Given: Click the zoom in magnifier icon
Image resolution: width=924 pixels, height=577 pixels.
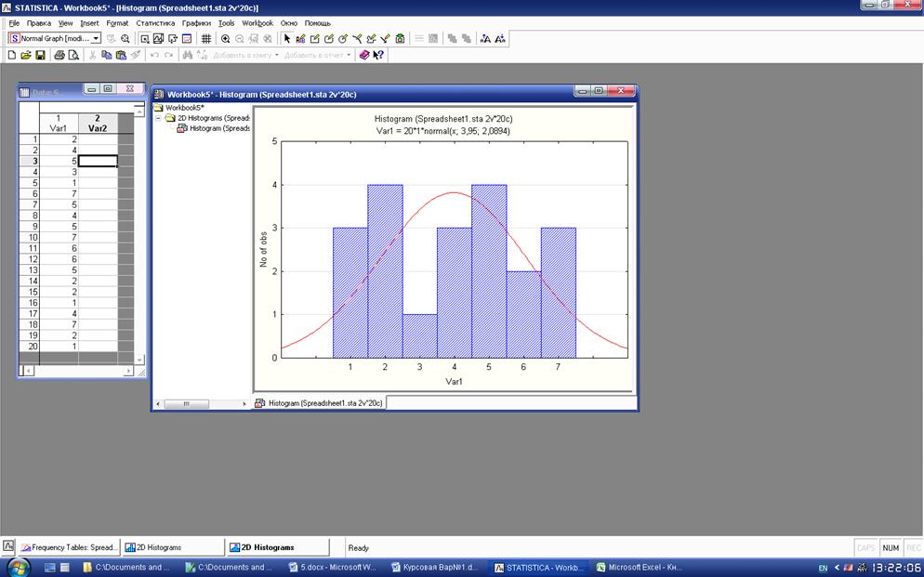Looking at the screenshot, I should click(x=226, y=39).
